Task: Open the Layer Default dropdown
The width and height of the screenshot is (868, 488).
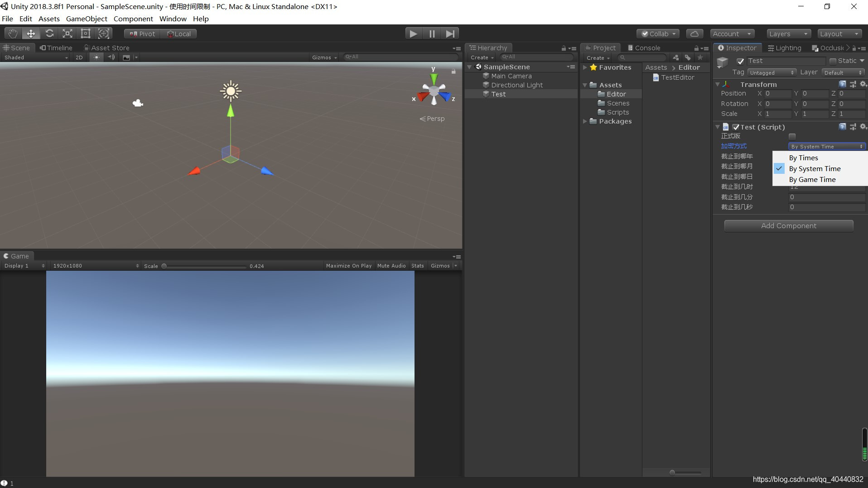Action: pyautogui.click(x=843, y=72)
